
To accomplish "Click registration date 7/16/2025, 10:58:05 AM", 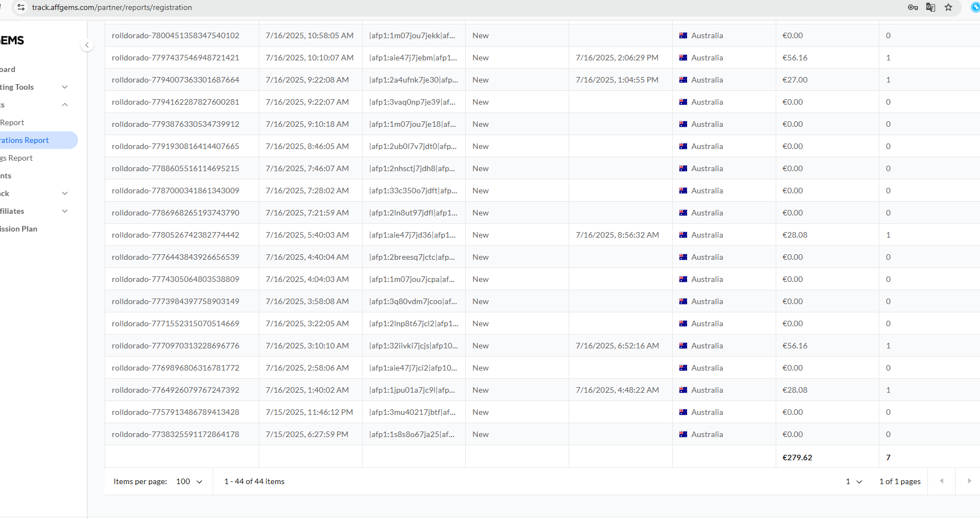I will [x=310, y=35].
